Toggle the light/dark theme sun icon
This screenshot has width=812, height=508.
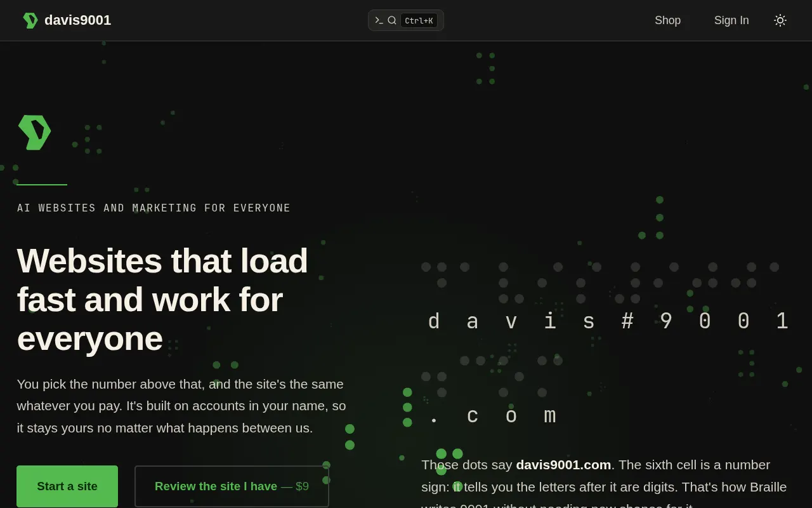click(x=780, y=20)
